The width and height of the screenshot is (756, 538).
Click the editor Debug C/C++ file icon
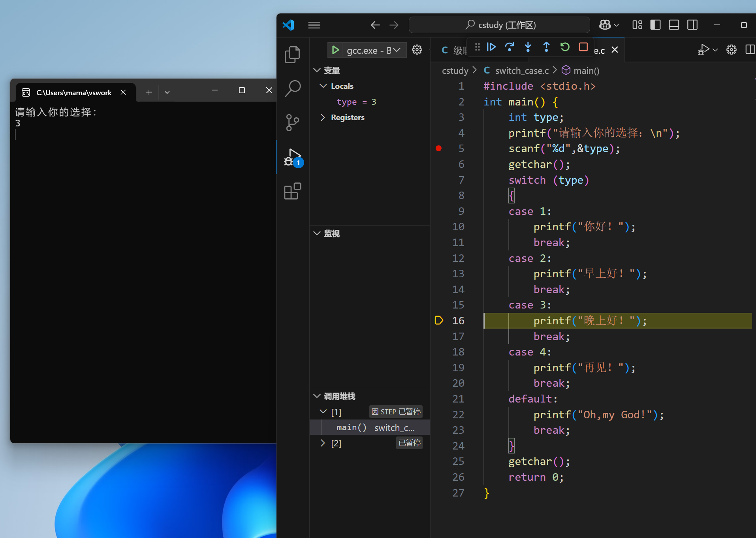[703, 50]
